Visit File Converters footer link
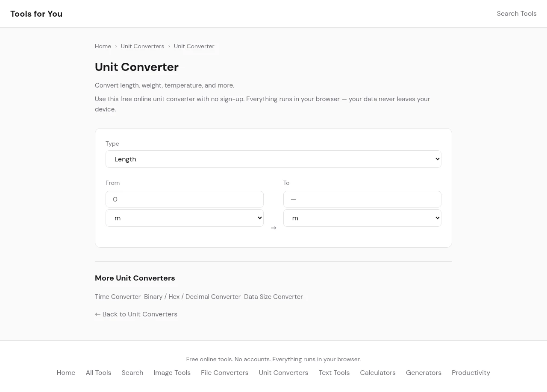 tap(224, 373)
